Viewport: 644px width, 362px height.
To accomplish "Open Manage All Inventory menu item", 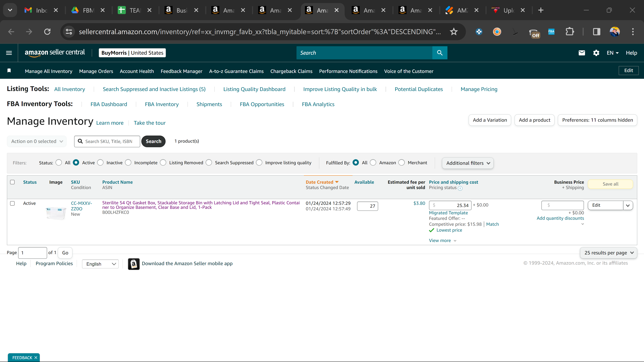I will pos(48,71).
